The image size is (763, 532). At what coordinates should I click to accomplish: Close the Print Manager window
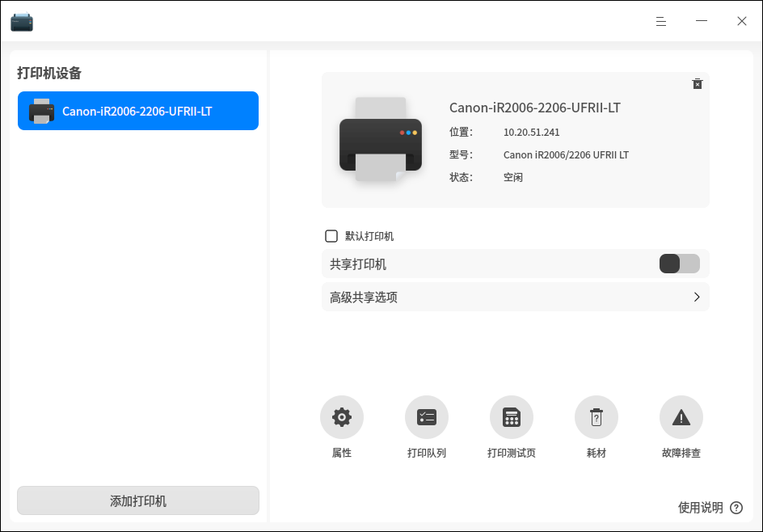tap(742, 21)
